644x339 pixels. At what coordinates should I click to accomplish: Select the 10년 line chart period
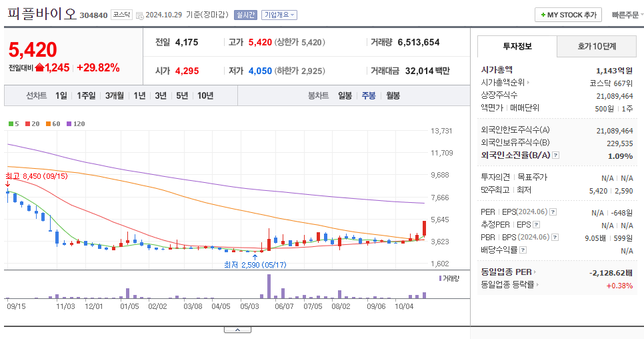tap(205, 95)
